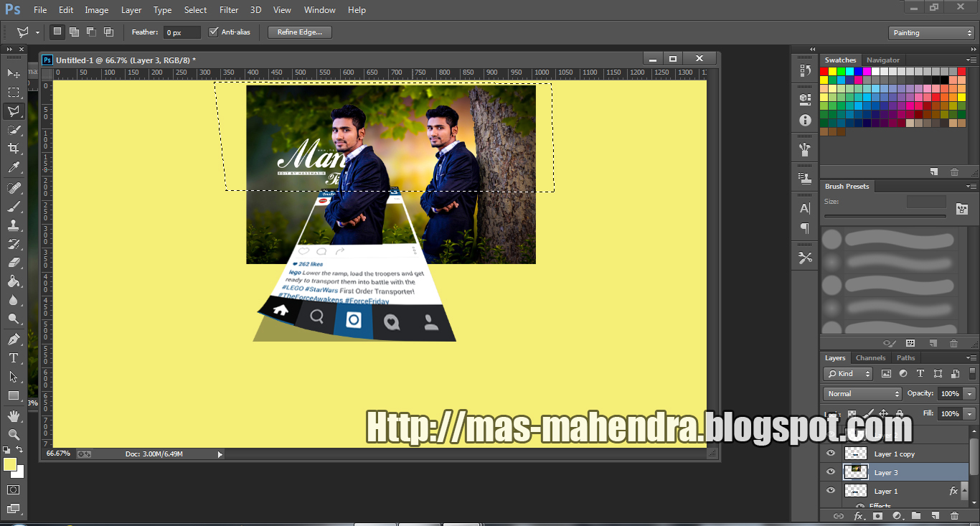The height and width of the screenshot is (526, 980).
Task: Open the blending mode dropdown showing Normal
Action: point(861,393)
